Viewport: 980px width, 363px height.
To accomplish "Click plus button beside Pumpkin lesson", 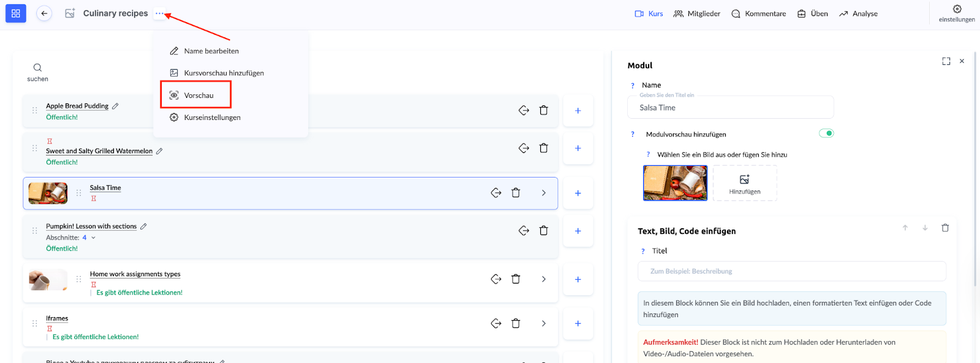I will click(x=578, y=231).
